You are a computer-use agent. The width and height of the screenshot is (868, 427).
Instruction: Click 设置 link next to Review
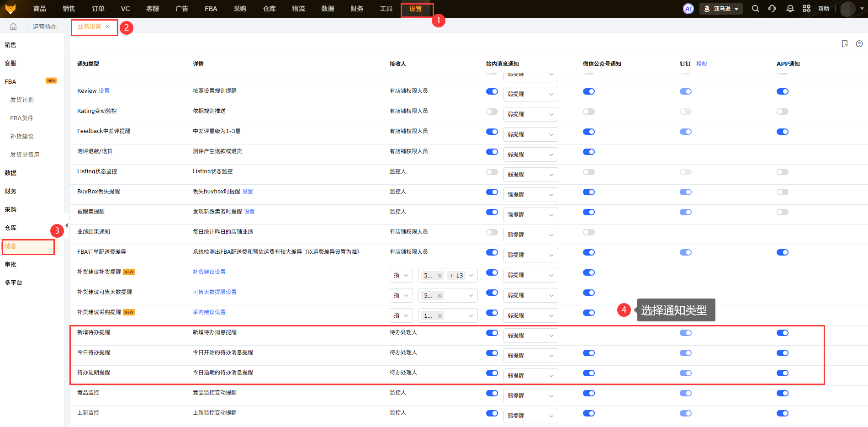[104, 91]
